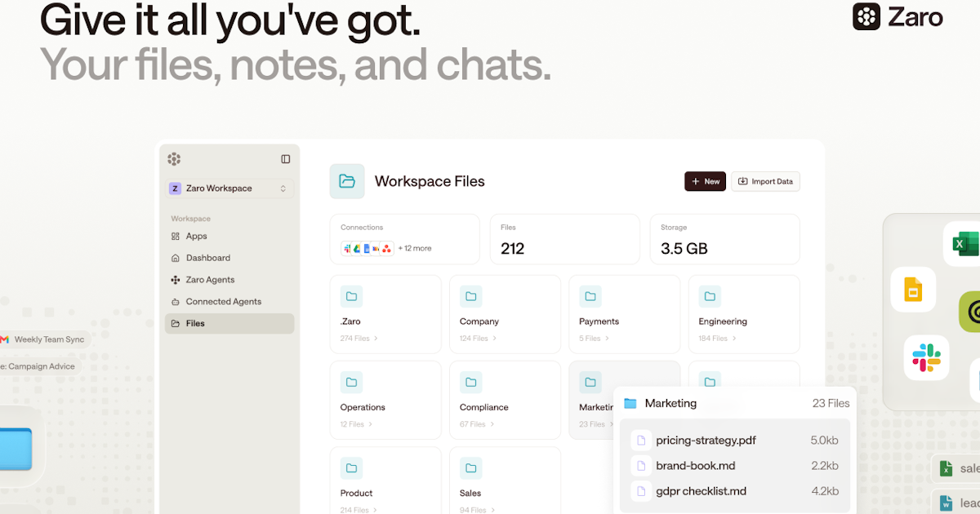980x514 pixels.
Task: Open the .Zaro folder icon
Action: [351, 296]
